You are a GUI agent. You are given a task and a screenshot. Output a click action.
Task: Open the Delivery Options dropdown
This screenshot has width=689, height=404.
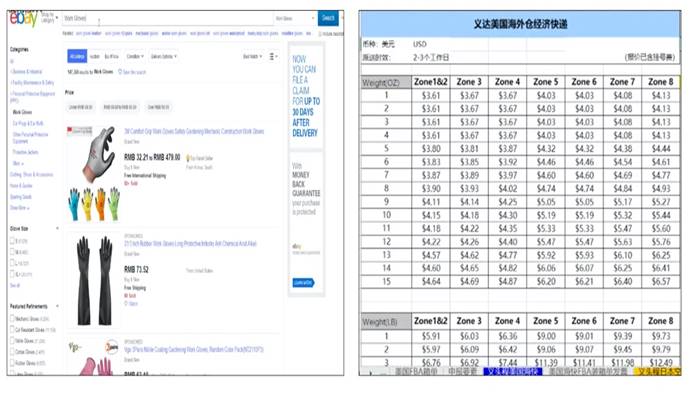pos(164,56)
